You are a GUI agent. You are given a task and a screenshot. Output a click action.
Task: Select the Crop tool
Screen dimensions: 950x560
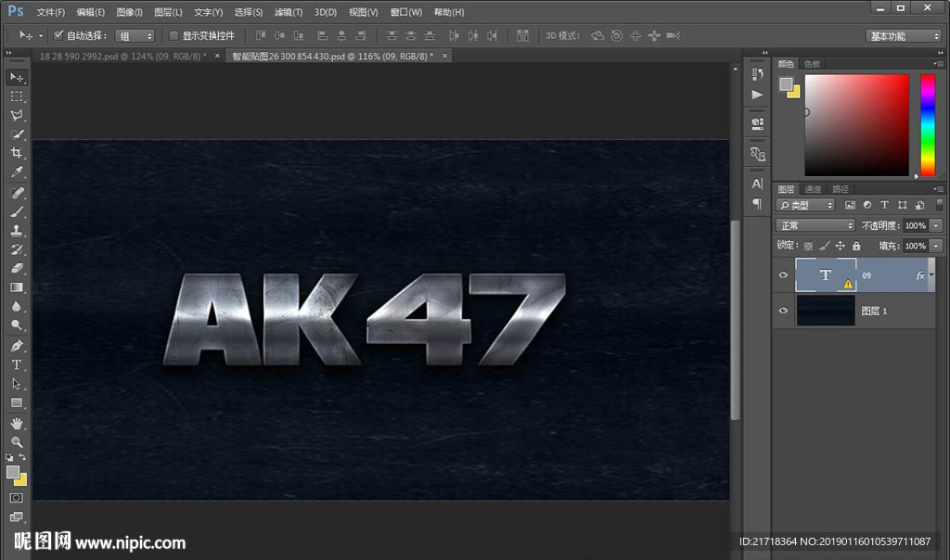(17, 153)
